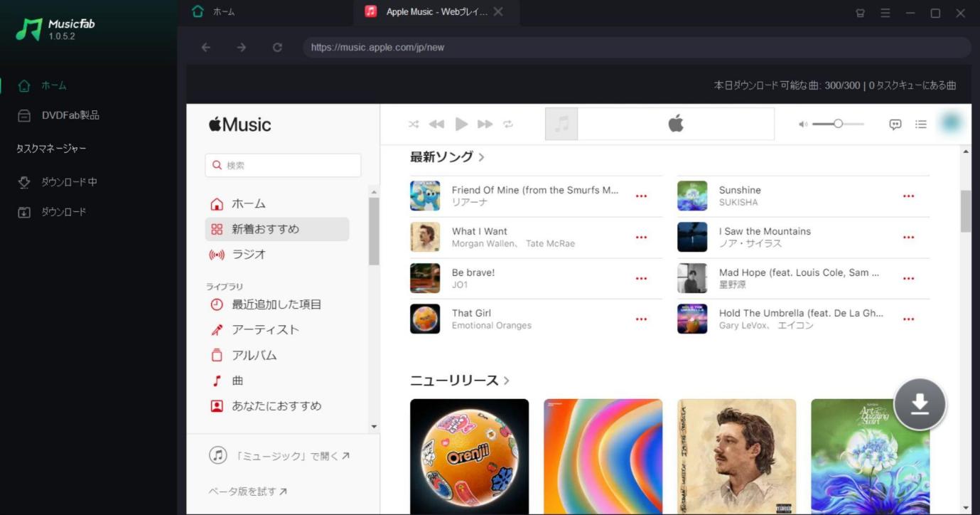Close the Apple Music tab
The width and height of the screenshot is (980, 515).
[498, 12]
